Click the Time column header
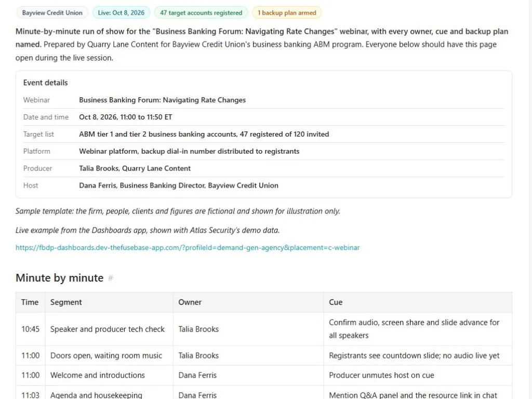The width and height of the screenshot is (532, 399). click(30, 302)
